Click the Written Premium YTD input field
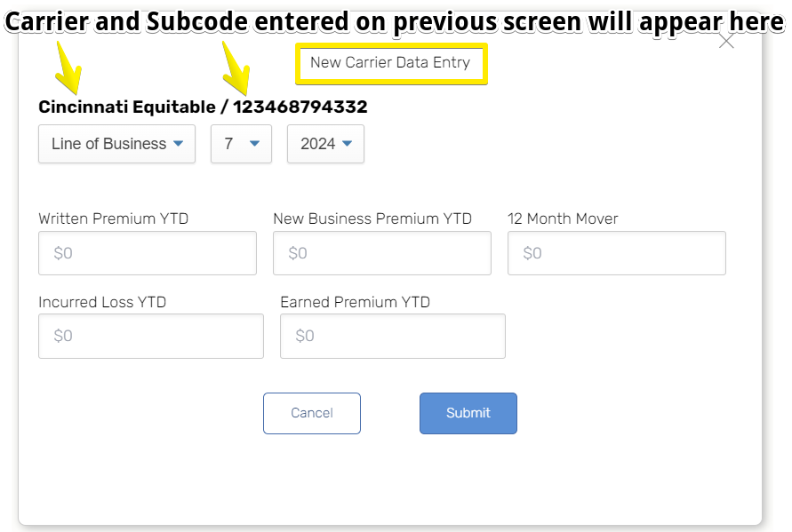 tap(148, 253)
